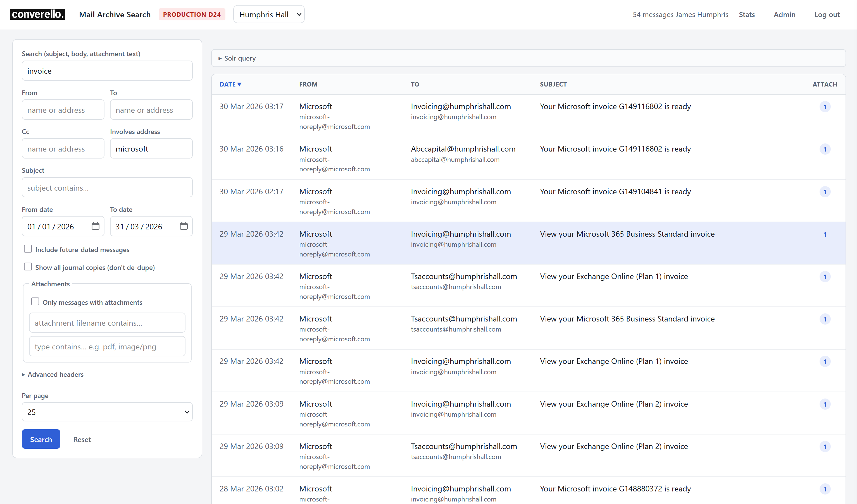857x504 pixels.
Task: Click Involves address field containing microsoft
Action: pos(151,148)
